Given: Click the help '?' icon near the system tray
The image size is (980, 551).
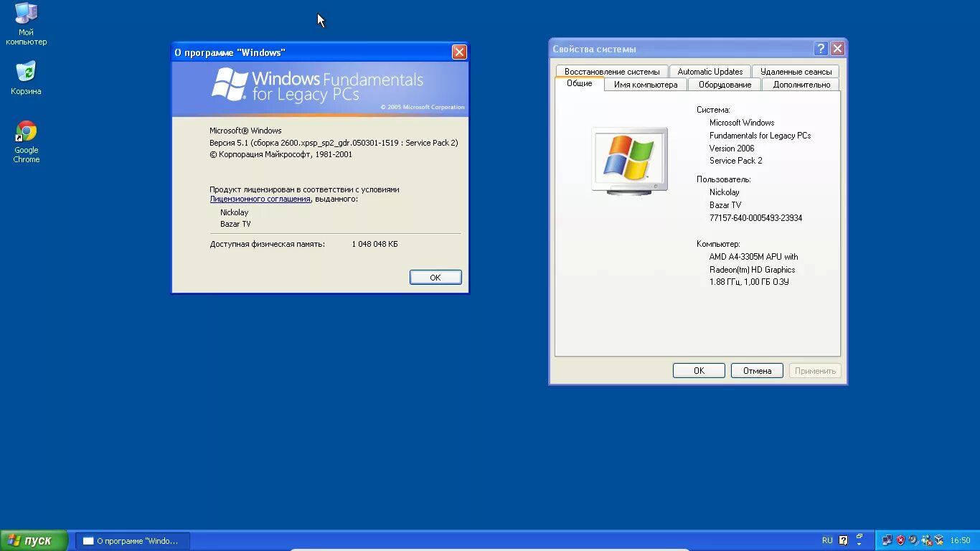Looking at the screenshot, I should click(843, 540).
